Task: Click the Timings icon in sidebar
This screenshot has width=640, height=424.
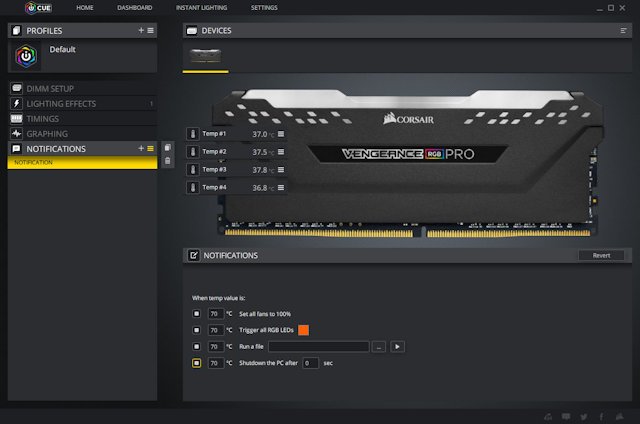Action: 17,118
